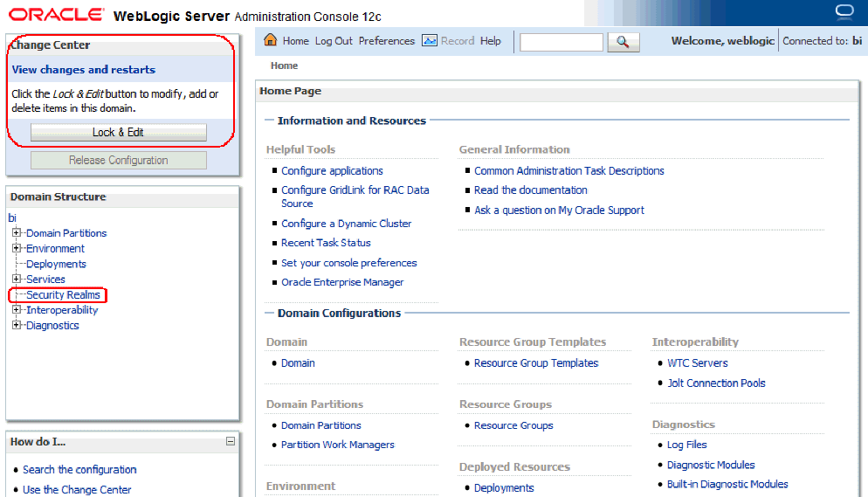Click inside the search input field
This screenshot has height=497, width=868.
pyautogui.click(x=561, y=42)
